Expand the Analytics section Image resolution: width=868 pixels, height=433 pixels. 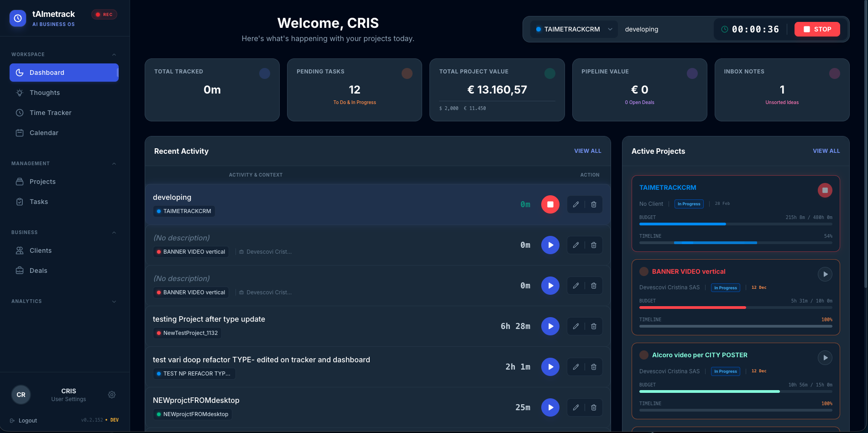pyautogui.click(x=114, y=302)
